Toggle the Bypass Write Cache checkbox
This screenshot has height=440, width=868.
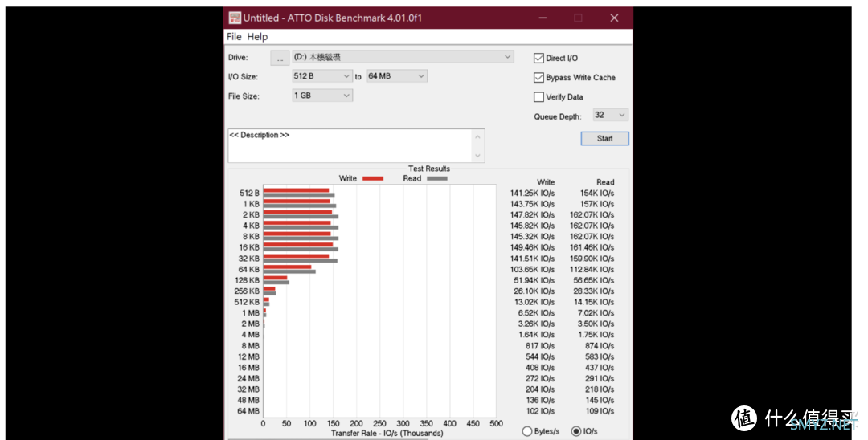[x=538, y=77]
